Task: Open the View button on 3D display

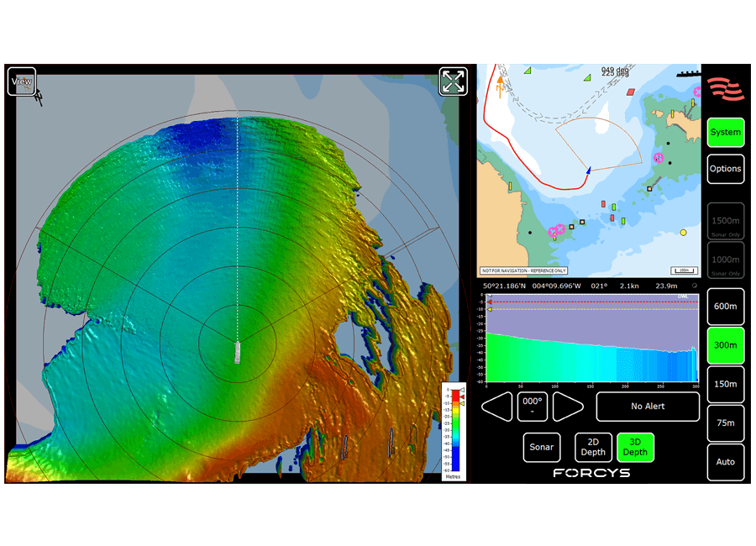Action: tap(22, 81)
